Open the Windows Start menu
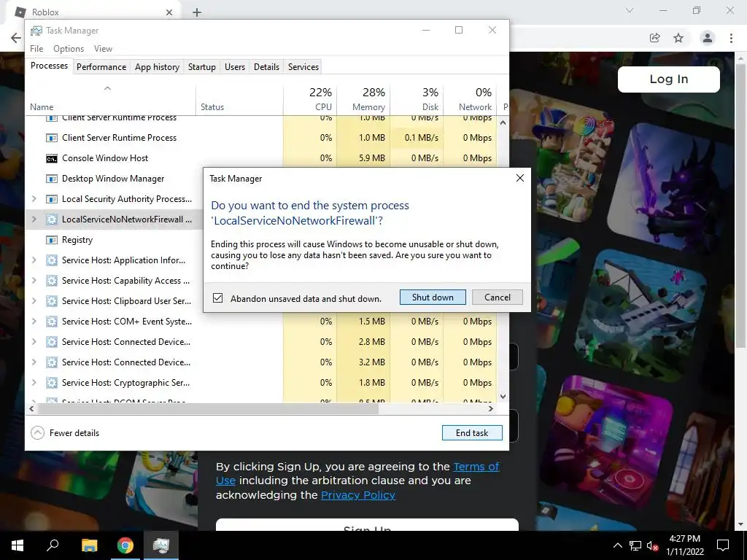This screenshot has width=747, height=560. pyautogui.click(x=18, y=545)
